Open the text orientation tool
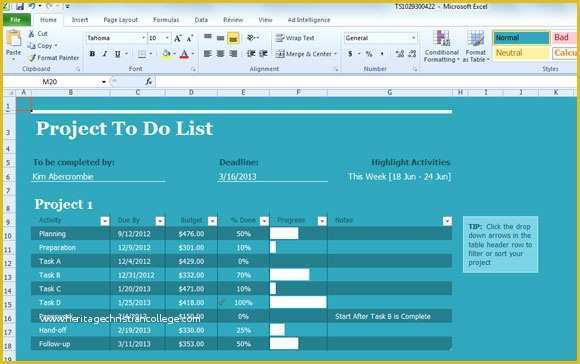580x364 pixels. tap(252, 38)
